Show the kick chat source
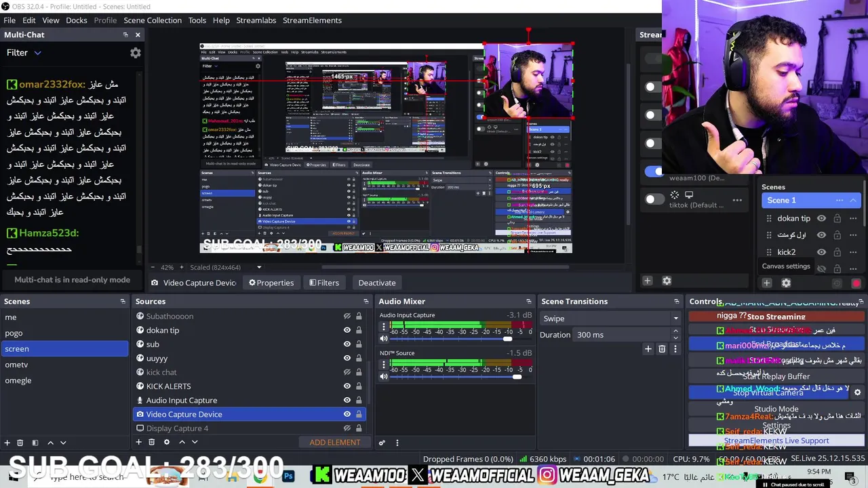 pos(347,372)
